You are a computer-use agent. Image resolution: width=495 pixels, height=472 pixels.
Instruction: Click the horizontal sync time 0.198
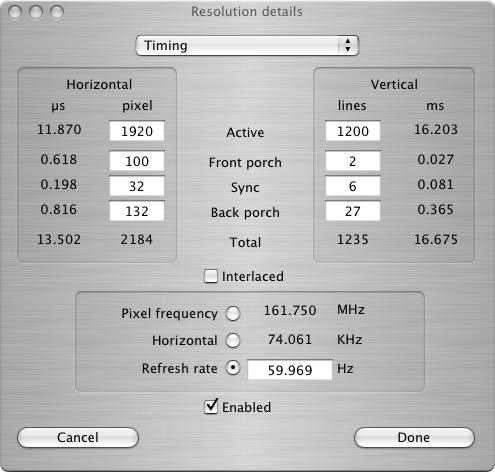pyautogui.click(x=59, y=184)
